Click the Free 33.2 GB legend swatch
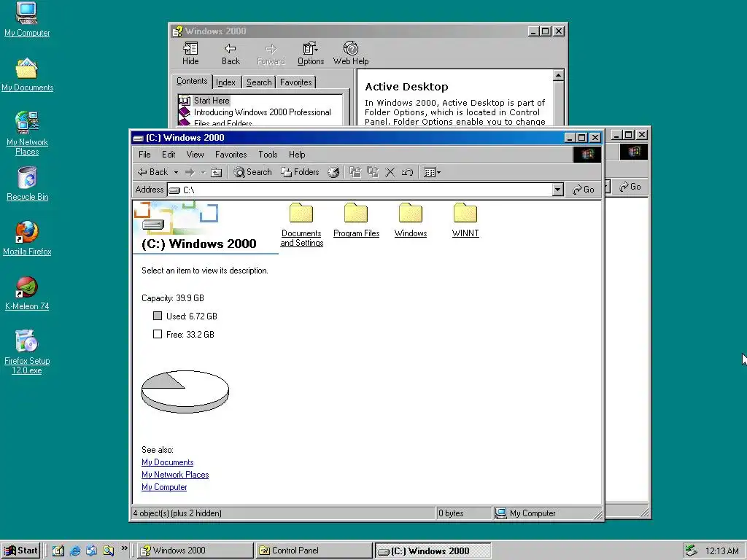 (x=158, y=334)
